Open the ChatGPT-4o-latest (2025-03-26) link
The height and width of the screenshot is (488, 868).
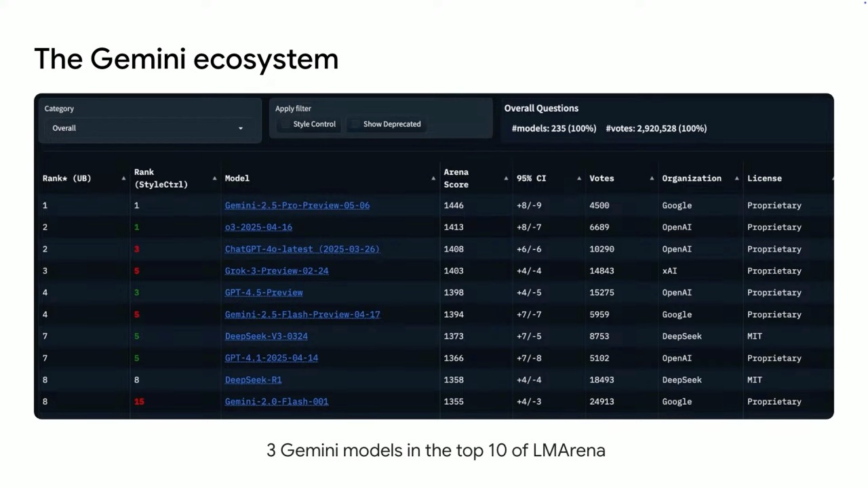tap(302, 249)
